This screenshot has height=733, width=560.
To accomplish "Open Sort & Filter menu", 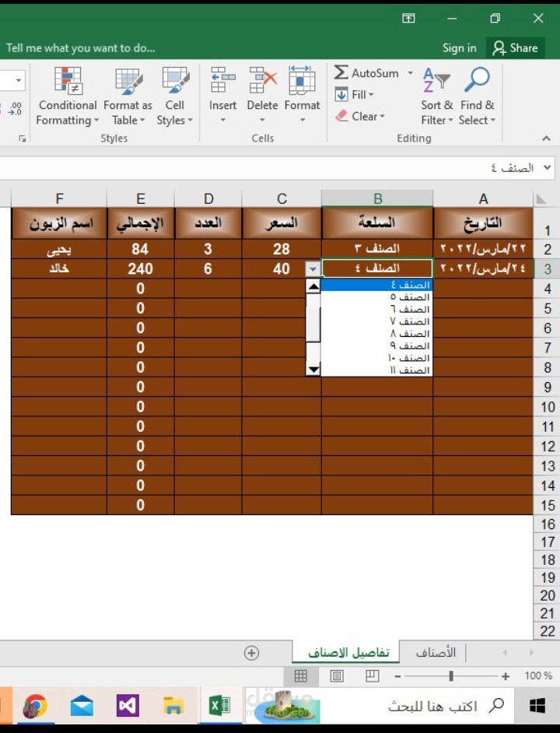I will pos(436,96).
